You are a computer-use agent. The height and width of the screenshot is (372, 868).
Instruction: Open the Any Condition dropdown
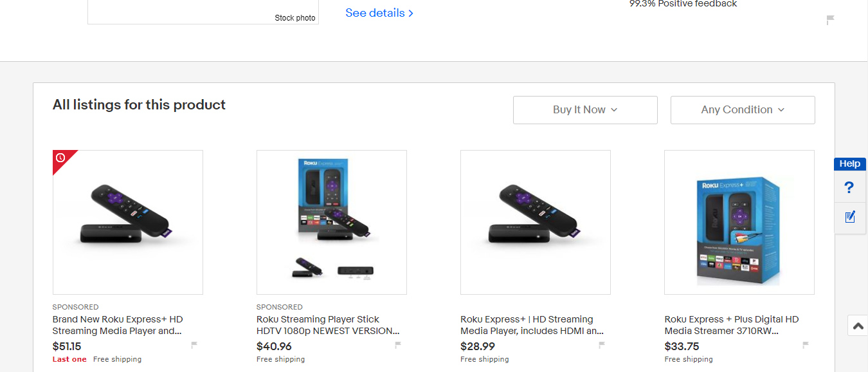point(742,109)
